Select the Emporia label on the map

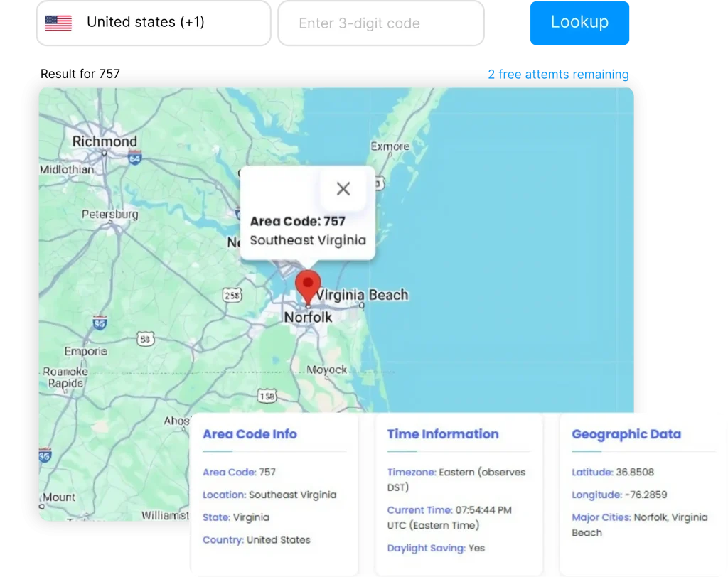click(85, 351)
